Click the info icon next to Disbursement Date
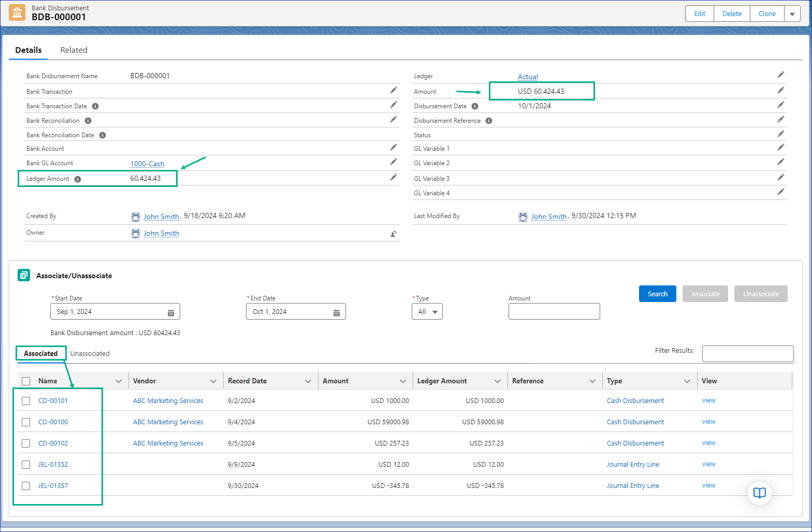The height and width of the screenshot is (532, 812). tap(475, 106)
